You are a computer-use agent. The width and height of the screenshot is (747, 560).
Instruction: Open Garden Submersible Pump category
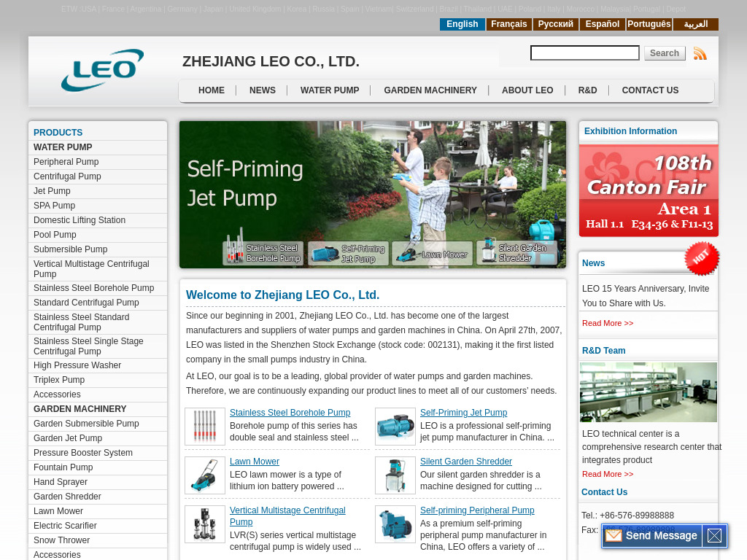click(x=86, y=424)
